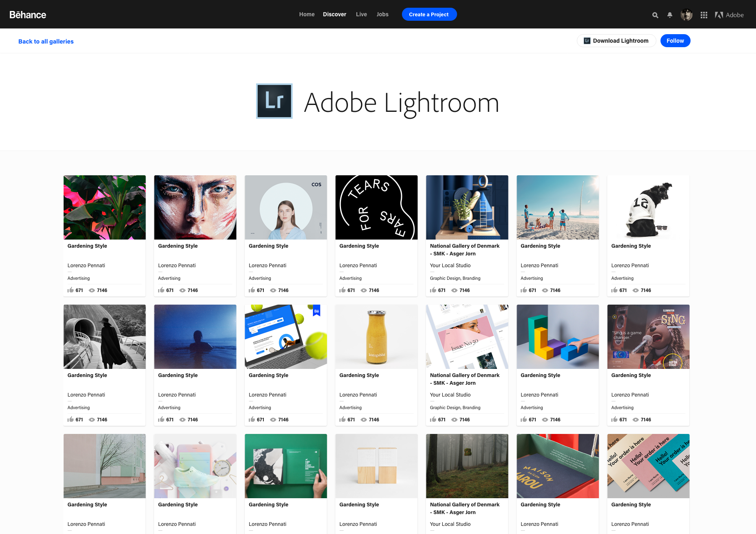Viewport: 756px width, 534px height.
Task: Click Lorenzo Pennati under tropical leaves card
Action: tap(86, 266)
